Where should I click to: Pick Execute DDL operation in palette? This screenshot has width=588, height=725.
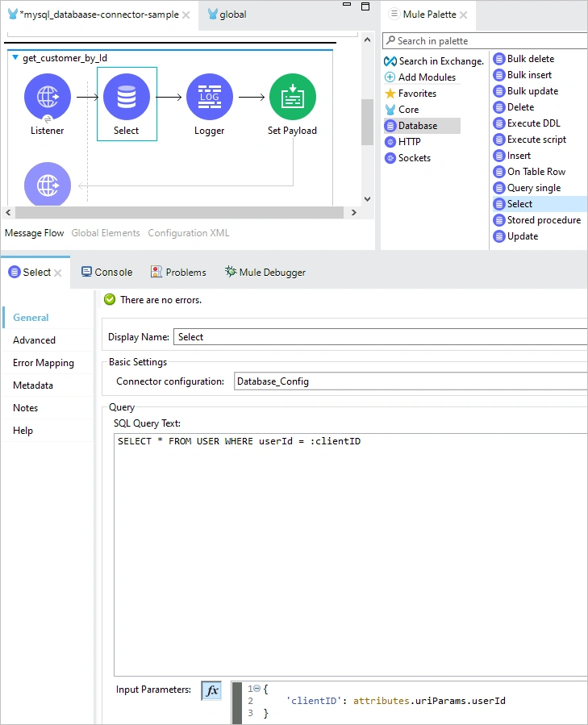527,123
